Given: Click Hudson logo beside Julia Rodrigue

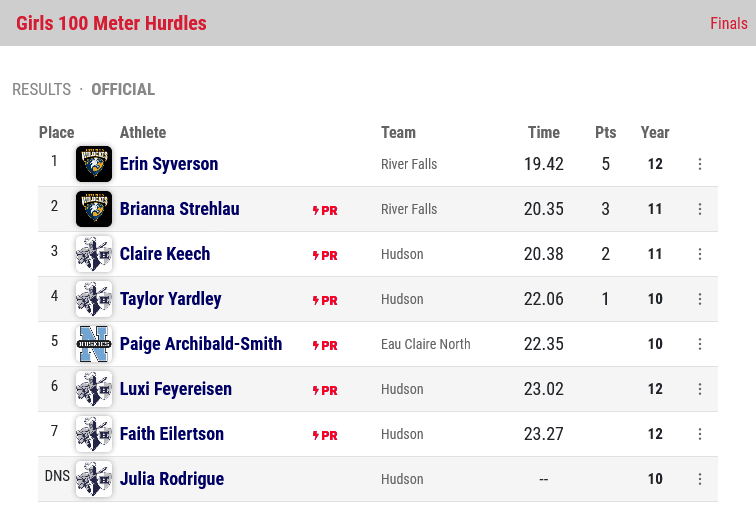Looking at the screenshot, I should tap(94, 479).
